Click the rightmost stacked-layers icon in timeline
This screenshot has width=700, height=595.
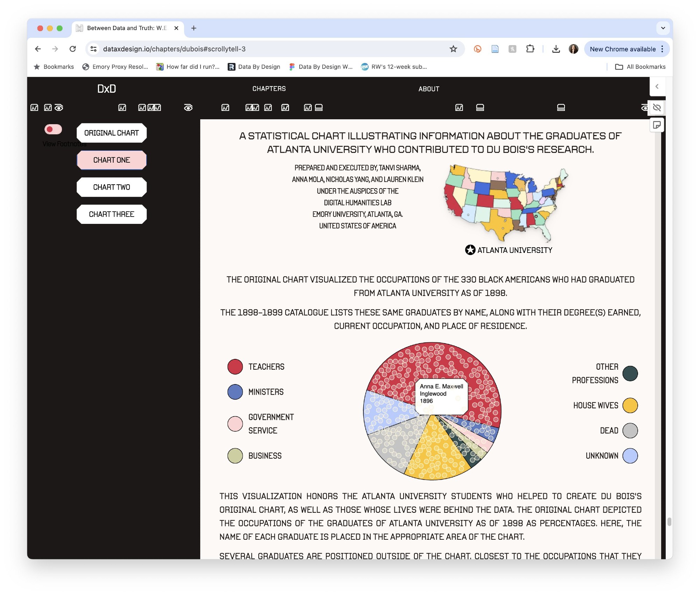pos(561,108)
